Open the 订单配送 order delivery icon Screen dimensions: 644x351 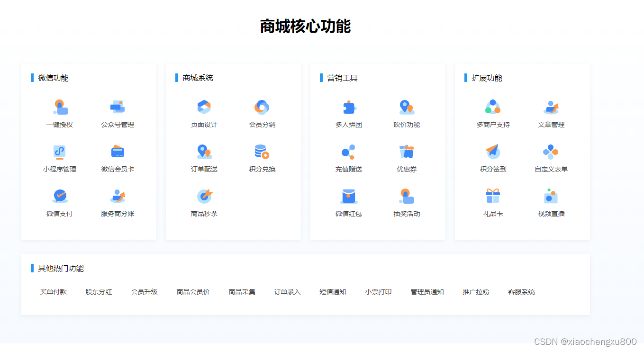point(204,152)
